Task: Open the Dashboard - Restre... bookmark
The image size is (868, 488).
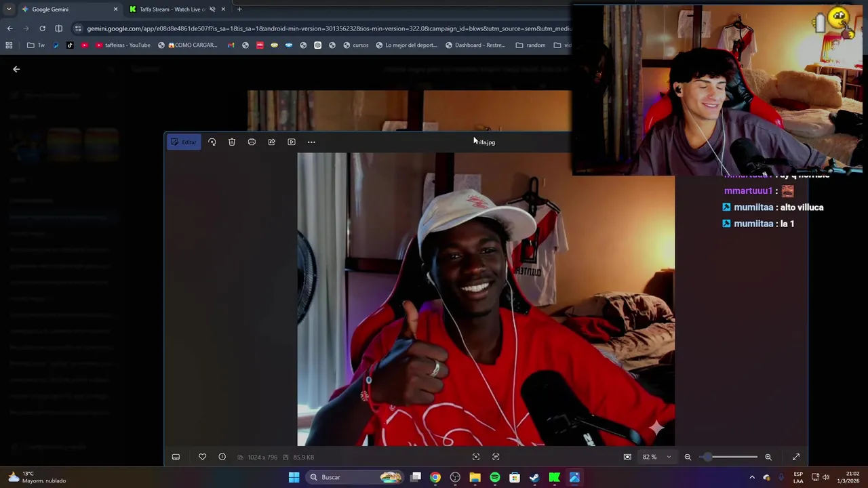Action: (x=475, y=45)
